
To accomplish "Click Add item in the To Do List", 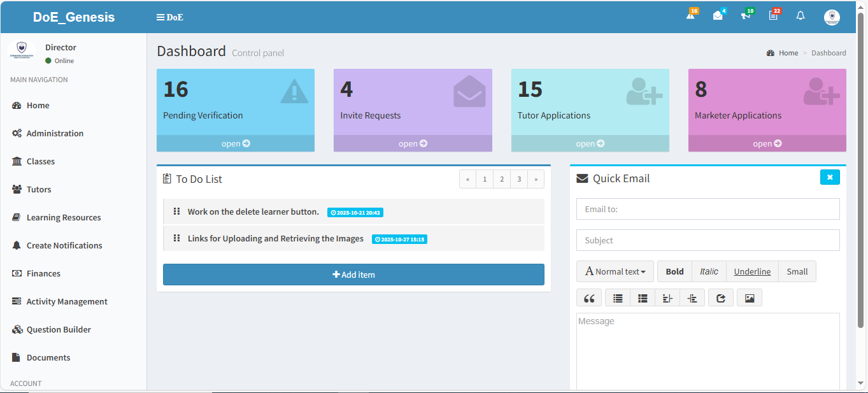I will [353, 274].
